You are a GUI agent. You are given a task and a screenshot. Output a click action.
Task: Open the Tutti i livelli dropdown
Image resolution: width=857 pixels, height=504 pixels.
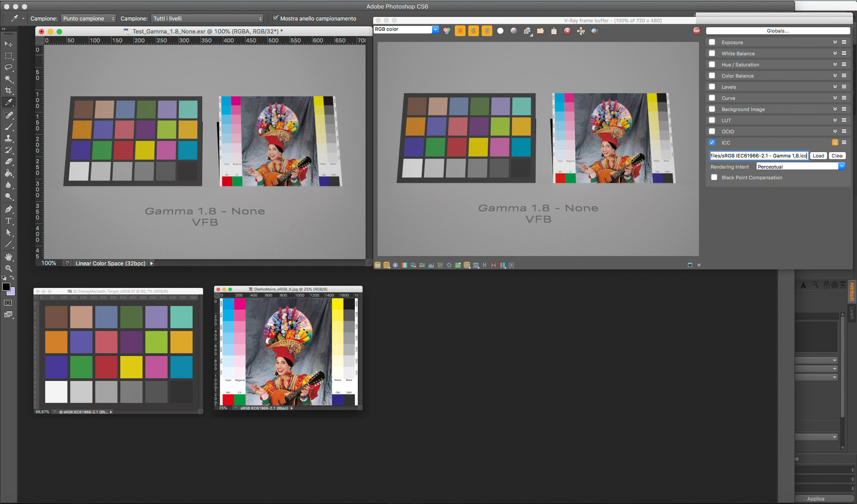208,18
